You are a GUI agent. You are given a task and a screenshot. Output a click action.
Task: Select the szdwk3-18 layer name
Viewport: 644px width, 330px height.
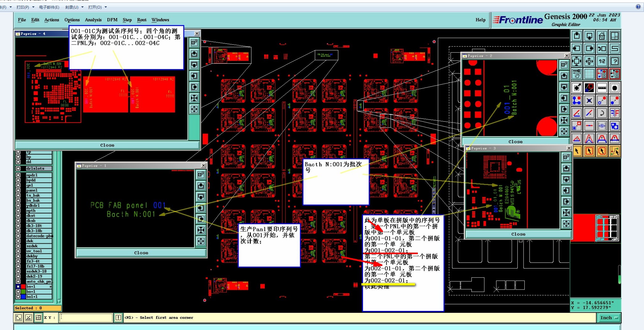point(39,271)
